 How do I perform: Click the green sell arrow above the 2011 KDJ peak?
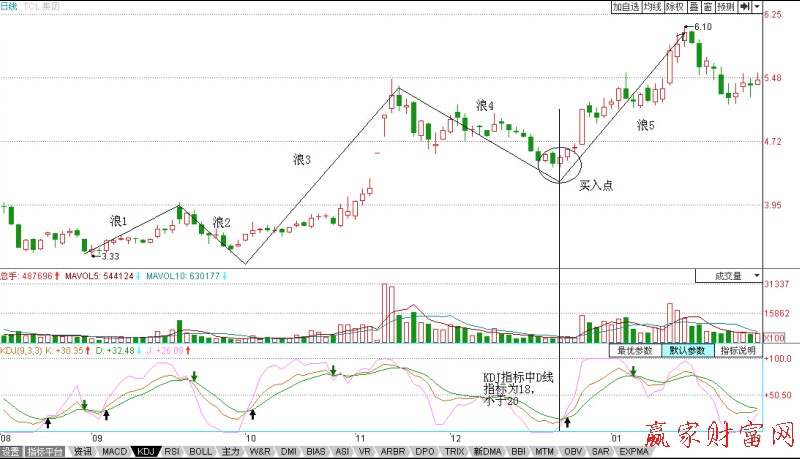(x=334, y=371)
